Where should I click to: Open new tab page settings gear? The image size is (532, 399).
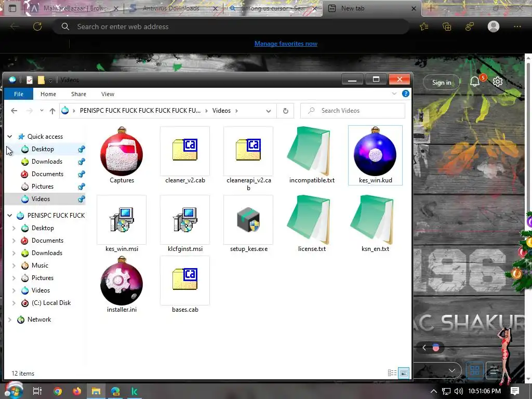click(497, 82)
